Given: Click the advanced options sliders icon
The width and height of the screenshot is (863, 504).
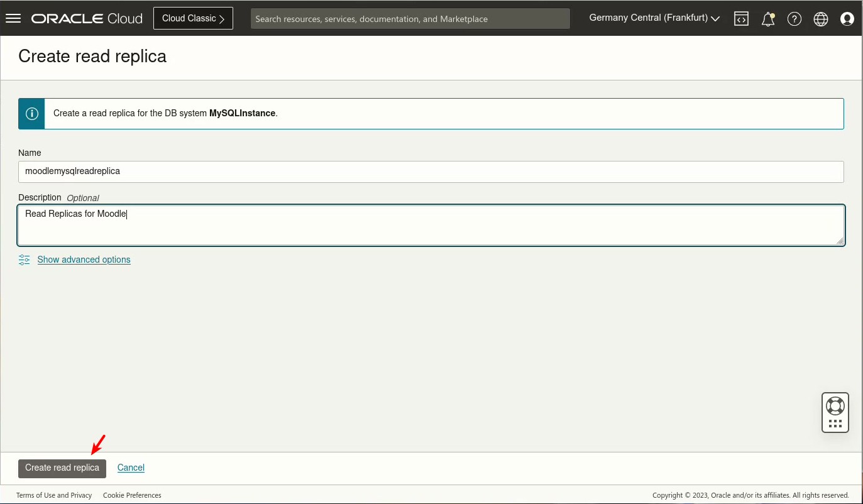Looking at the screenshot, I should [x=25, y=260].
